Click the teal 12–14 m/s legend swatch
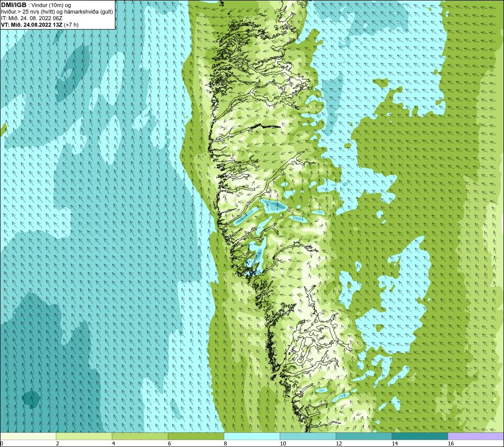504x447 pixels. (x=364, y=436)
